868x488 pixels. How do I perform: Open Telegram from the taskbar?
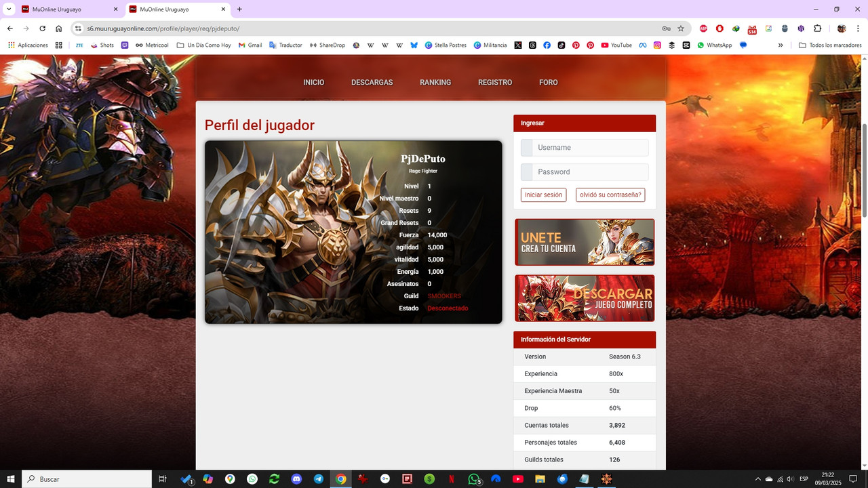pyautogui.click(x=319, y=479)
